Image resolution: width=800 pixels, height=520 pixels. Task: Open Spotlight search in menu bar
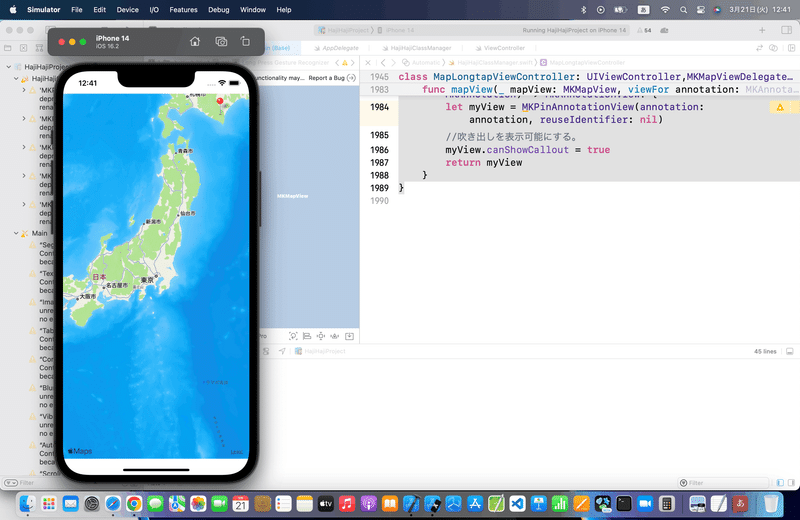pos(683,10)
